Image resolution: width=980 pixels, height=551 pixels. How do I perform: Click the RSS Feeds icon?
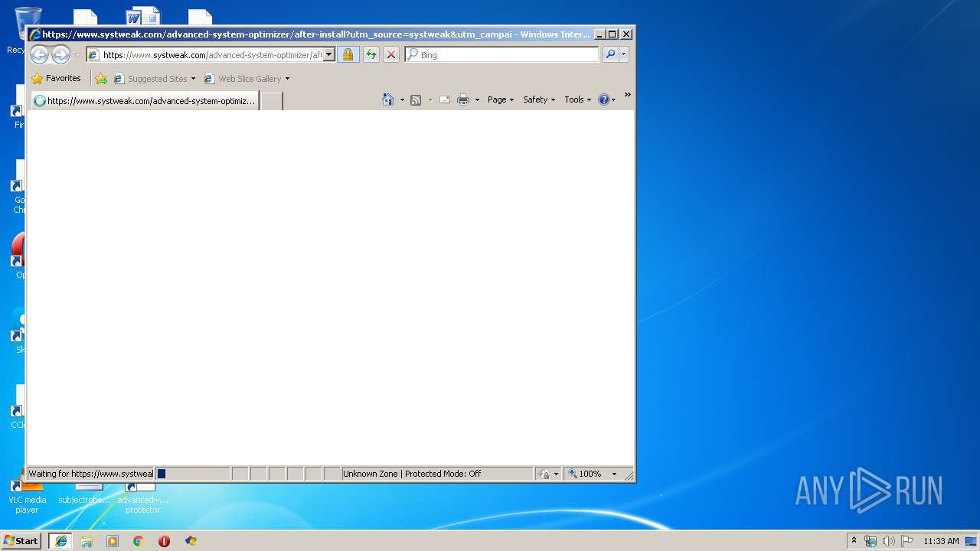point(416,99)
